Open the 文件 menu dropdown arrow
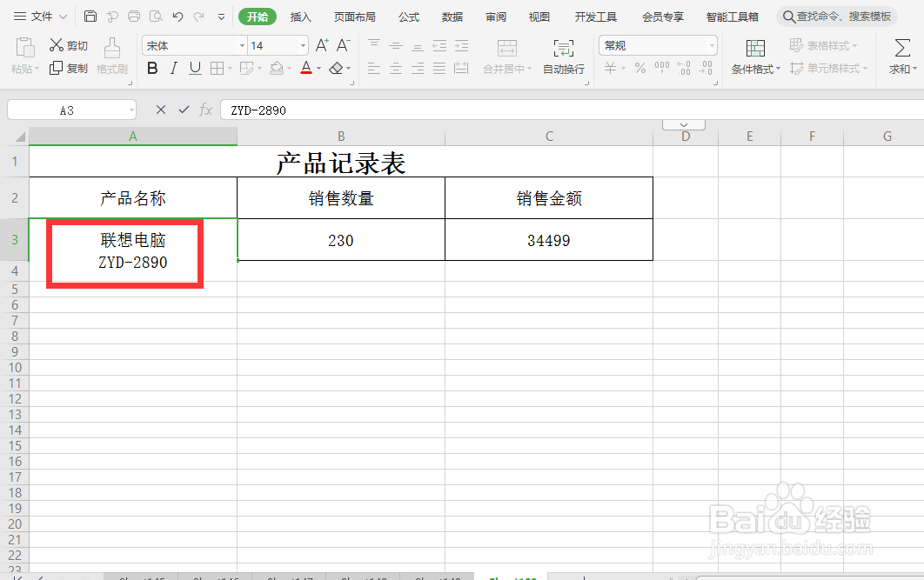This screenshot has height=580, width=924. point(63,17)
